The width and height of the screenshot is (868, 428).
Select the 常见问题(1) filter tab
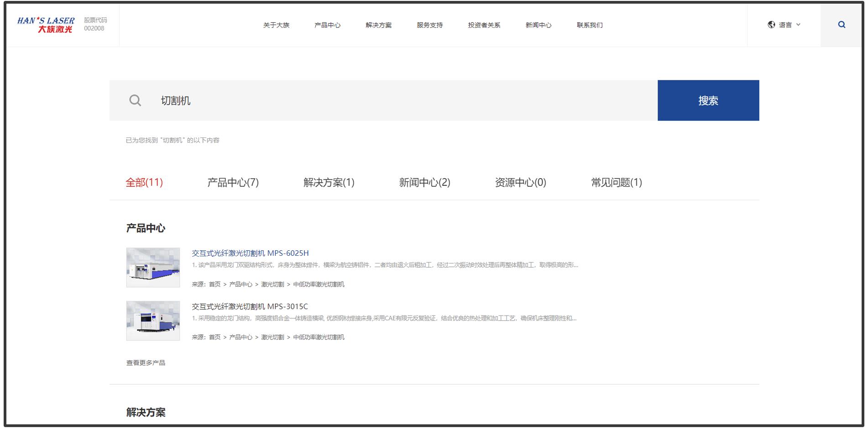click(x=616, y=182)
